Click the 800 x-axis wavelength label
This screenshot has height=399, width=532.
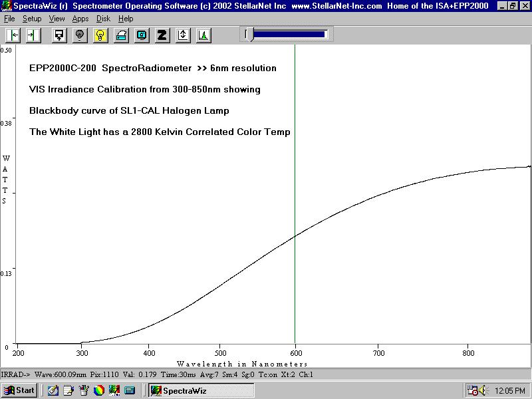pyautogui.click(x=468, y=353)
